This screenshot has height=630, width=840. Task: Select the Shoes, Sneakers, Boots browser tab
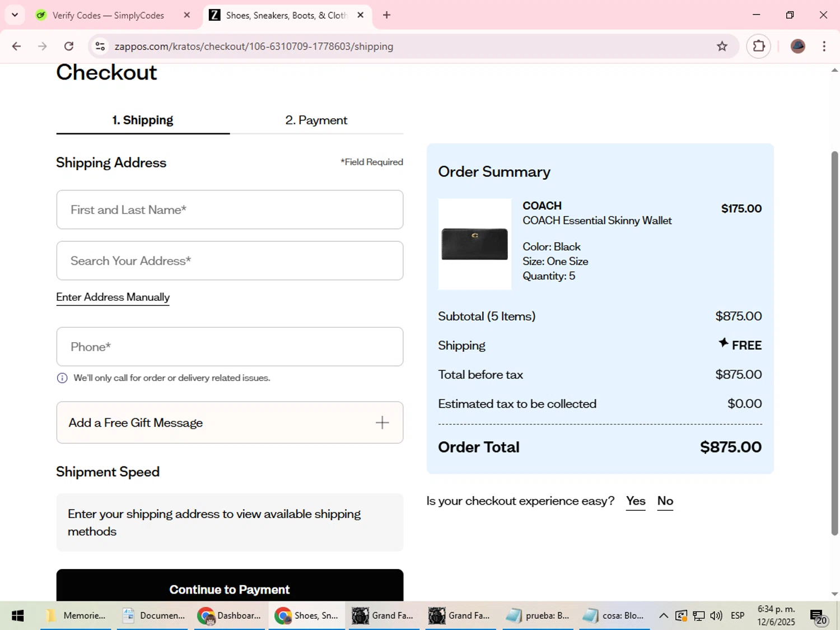click(286, 15)
